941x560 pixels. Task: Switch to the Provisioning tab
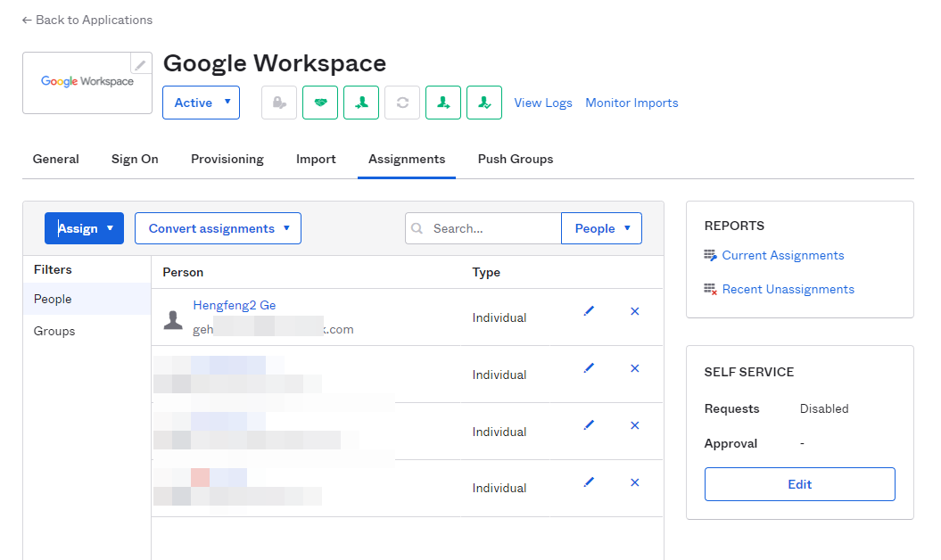227,159
